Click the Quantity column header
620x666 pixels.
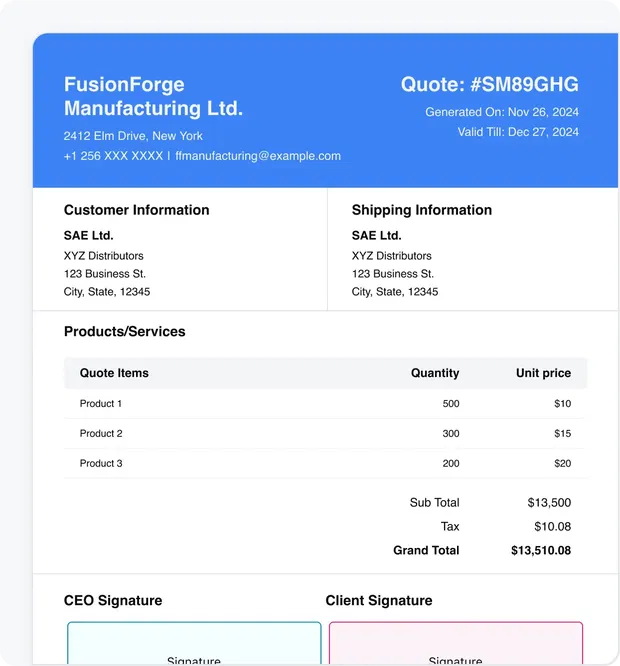click(435, 373)
